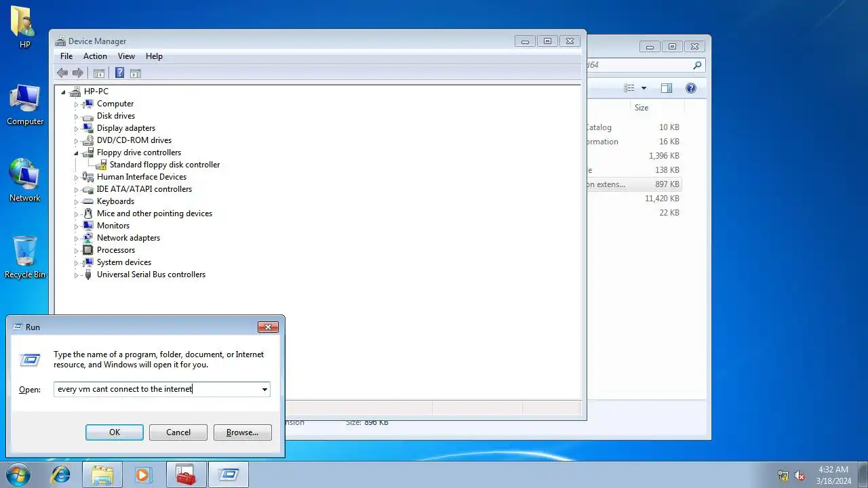This screenshot has height=488, width=868.
Task: Select the Human Interface Devices icon
Action: coord(87,177)
